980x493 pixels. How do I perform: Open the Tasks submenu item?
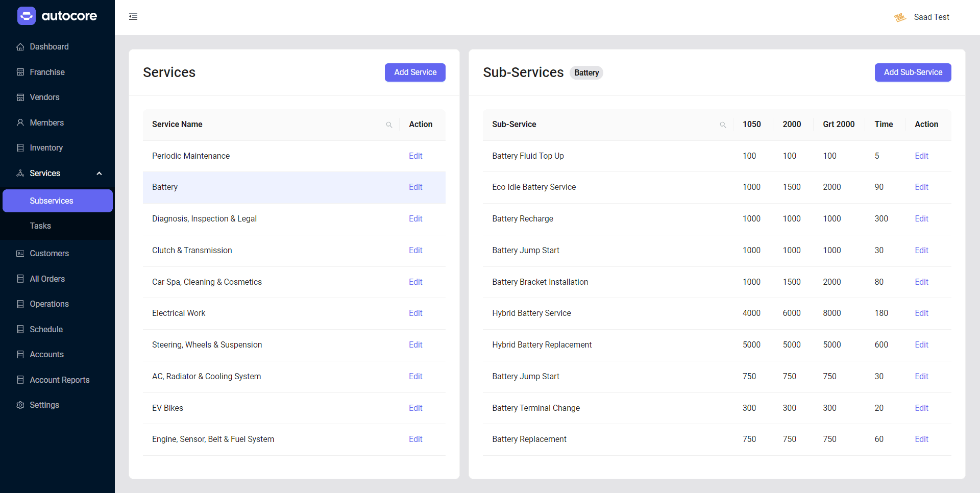pyautogui.click(x=58, y=226)
